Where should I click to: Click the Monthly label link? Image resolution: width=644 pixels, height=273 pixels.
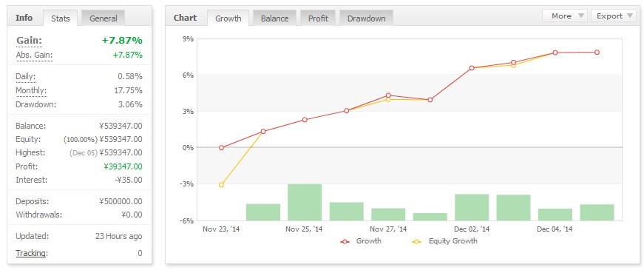click(x=31, y=90)
